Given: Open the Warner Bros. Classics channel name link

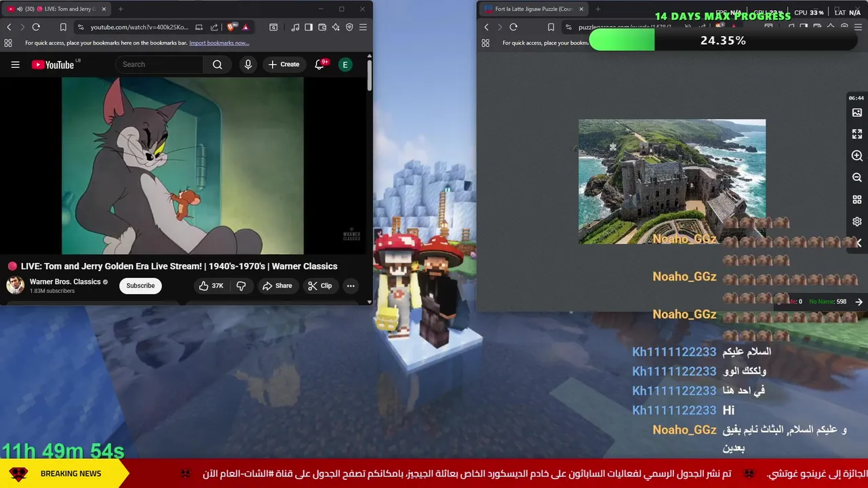Looking at the screenshot, I should pyautogui.click(x=65, y=281).
